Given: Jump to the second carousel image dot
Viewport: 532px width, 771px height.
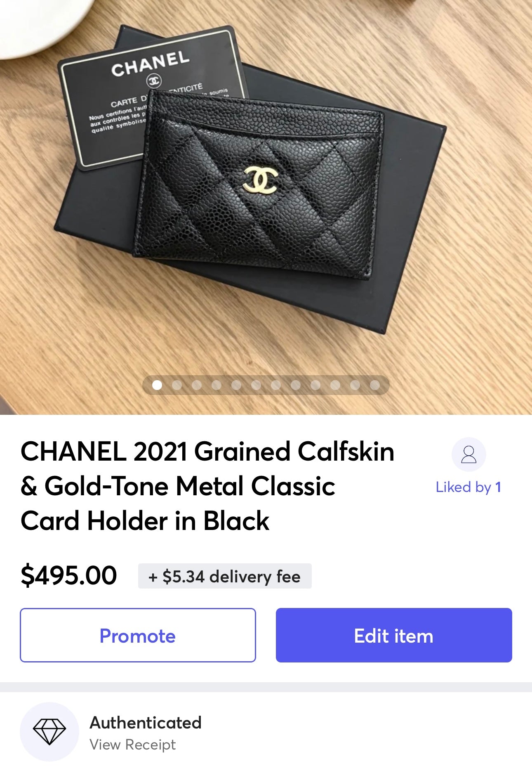Looking at the screenshot, I should [x=177, y=385].
